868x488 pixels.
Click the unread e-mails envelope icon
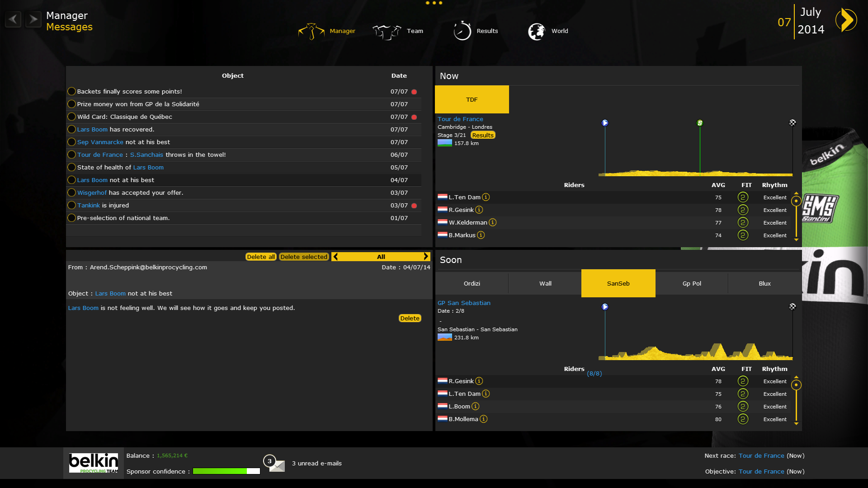(x=276, y=465)
